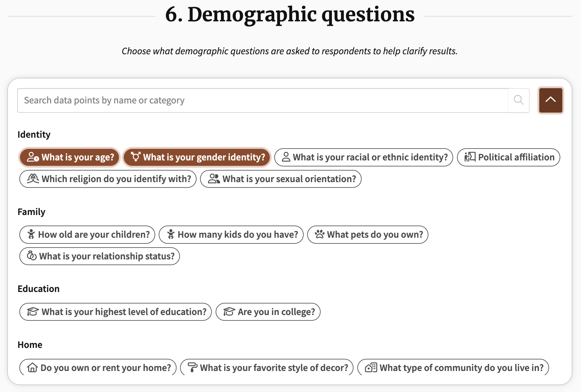Screen dimensions: 581x392
Task: Deselect the 'What is your gender identity?' chip
Action: coord(197,157)
